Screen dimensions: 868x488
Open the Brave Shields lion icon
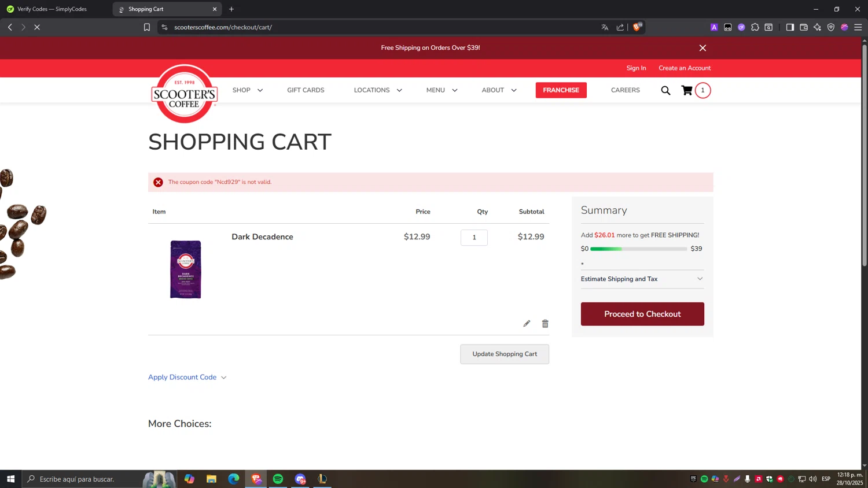click(x=637, y=27)
